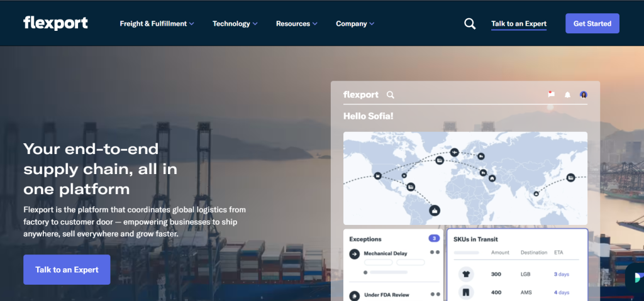
Task: Select the pants SKU icon
Action: click(x=466, y=293)
